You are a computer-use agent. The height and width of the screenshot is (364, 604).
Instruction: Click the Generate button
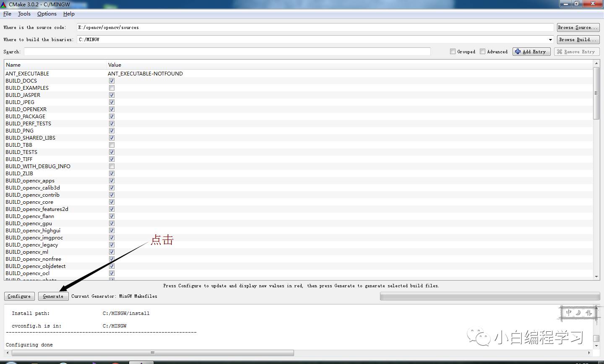tap(53, 296)
